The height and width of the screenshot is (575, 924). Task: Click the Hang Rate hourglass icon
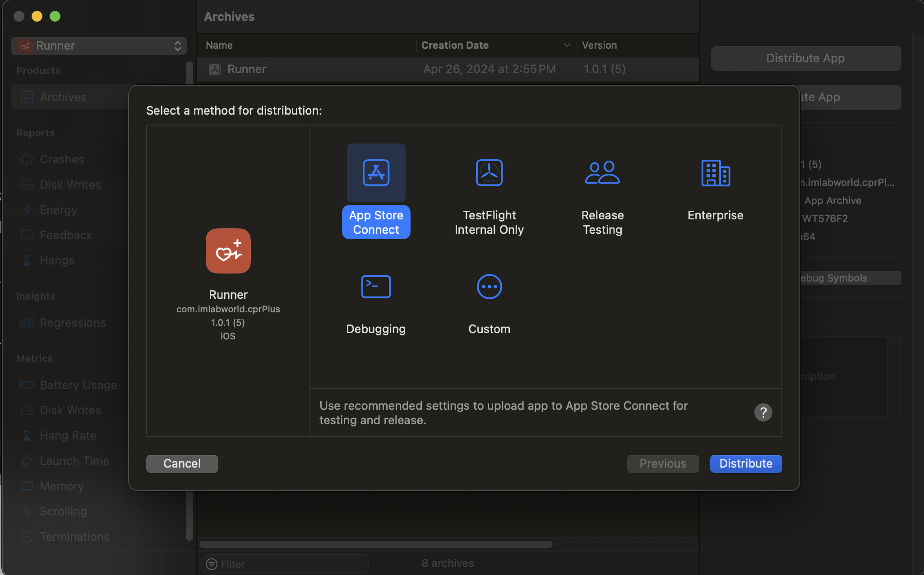tap(27, 436)
